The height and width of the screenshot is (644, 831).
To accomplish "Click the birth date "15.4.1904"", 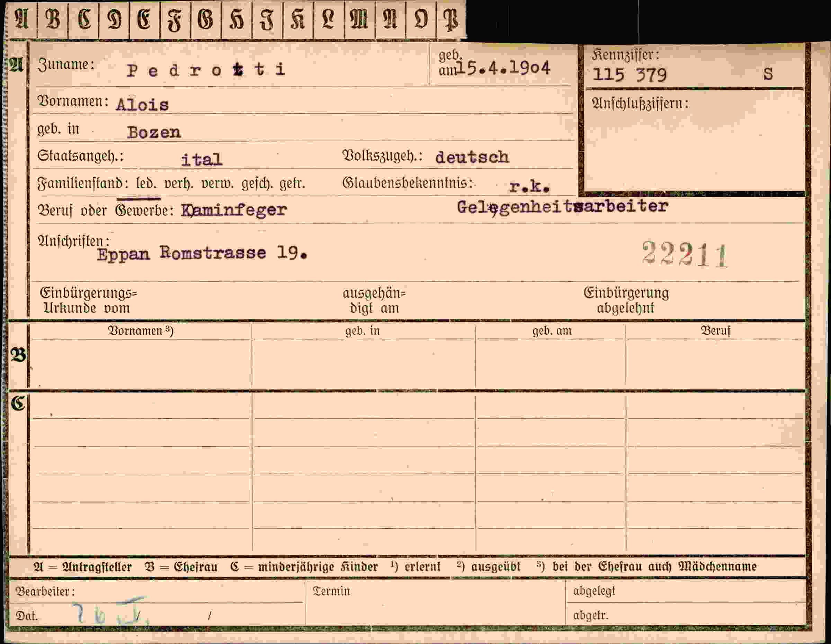I will (x=503, y=68).
